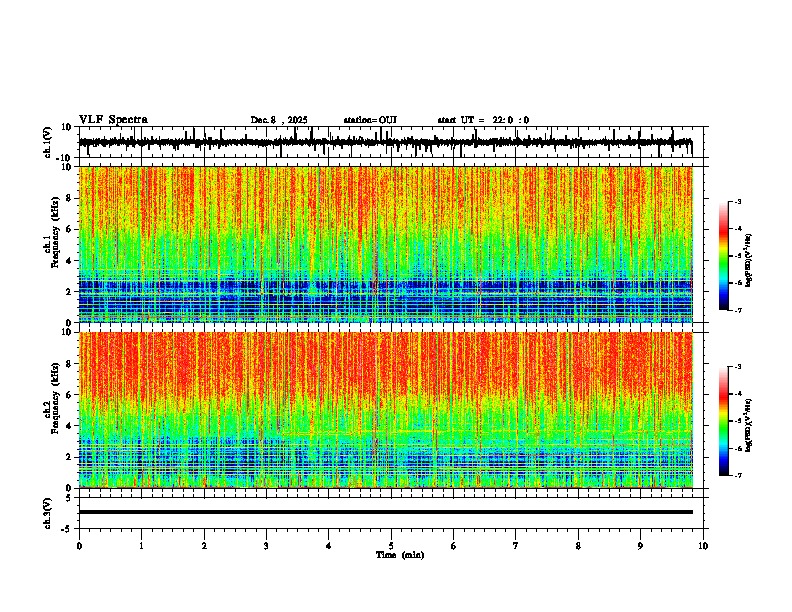
Task: Select the start UT = 22:0 :0 text
Action: [483, 120]
